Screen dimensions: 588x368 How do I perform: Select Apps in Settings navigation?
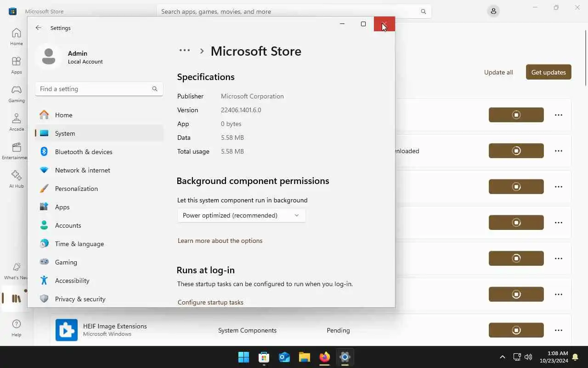coord(99,207)
